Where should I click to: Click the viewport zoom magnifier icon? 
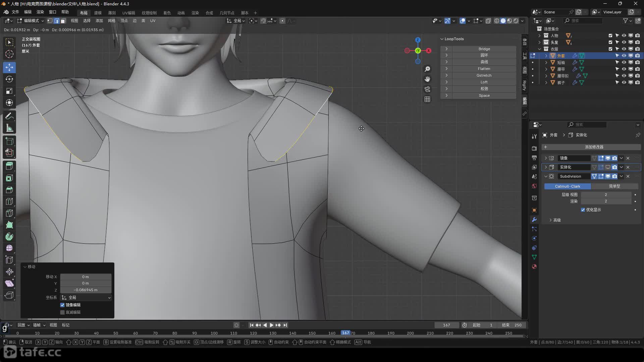pos(427,69)
